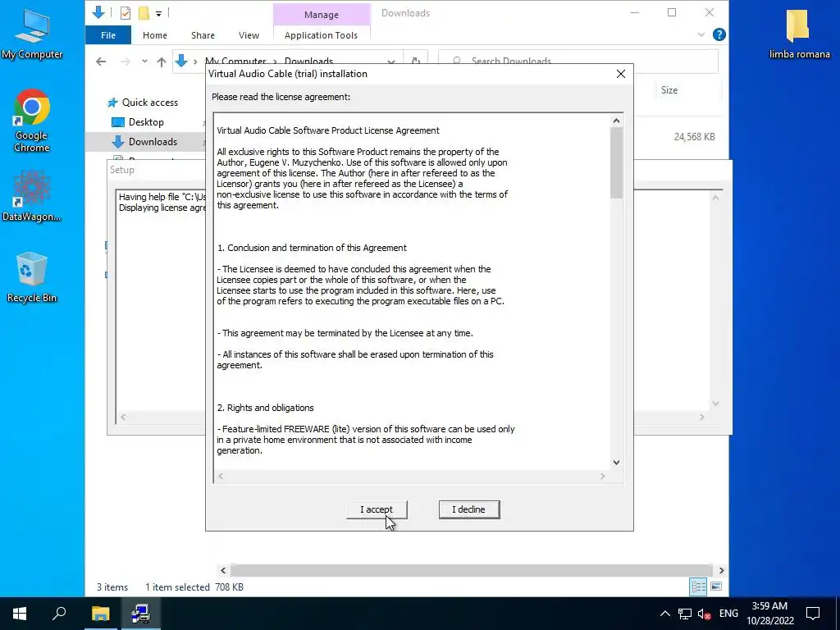Click the installer taskbar icon

[141, 614]
